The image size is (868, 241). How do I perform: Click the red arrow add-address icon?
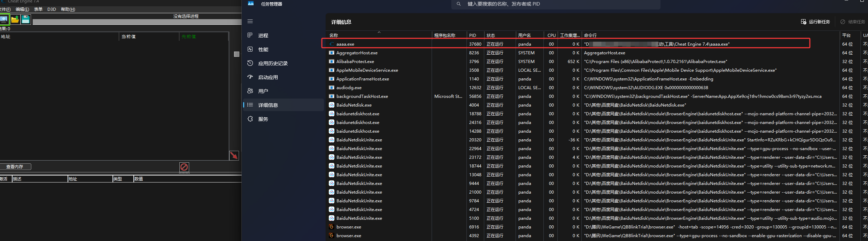pos(234,155)
